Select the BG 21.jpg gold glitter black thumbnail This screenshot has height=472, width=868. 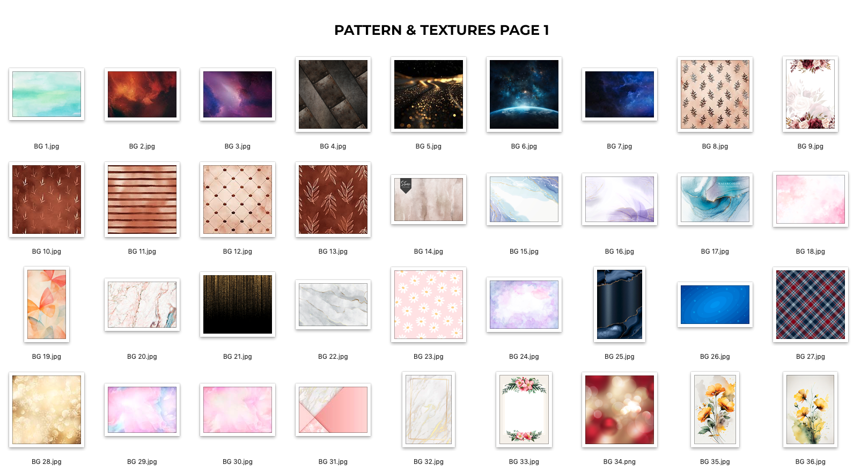tap(238, 305)
